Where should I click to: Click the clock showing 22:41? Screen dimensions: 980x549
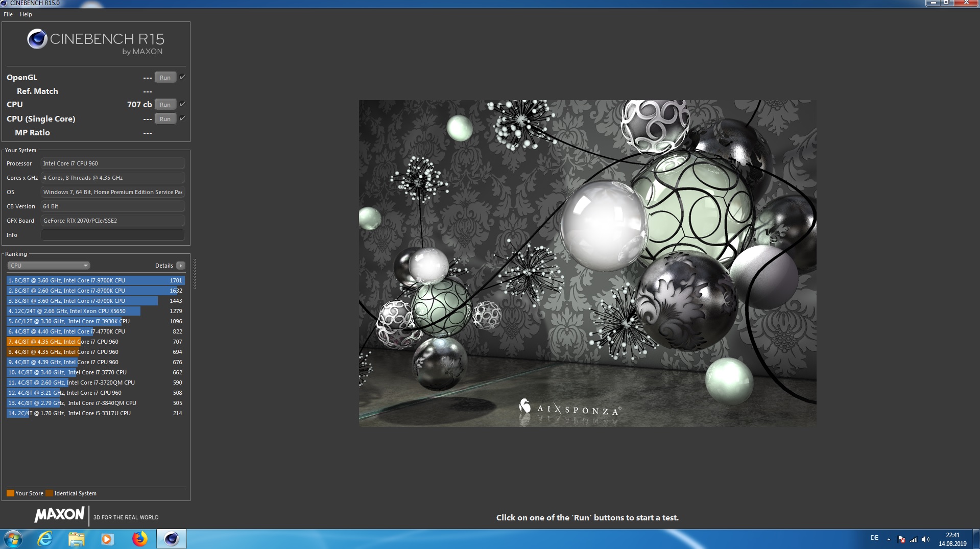pos(952,539)
